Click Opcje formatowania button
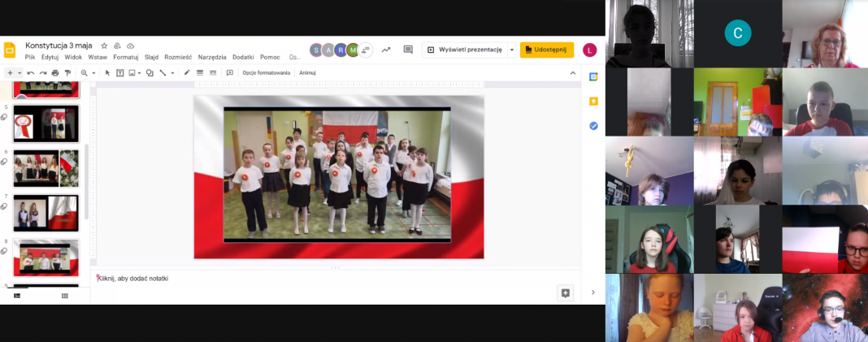The image size is (868, 342). pyautogui.click(x=266, y=73)
